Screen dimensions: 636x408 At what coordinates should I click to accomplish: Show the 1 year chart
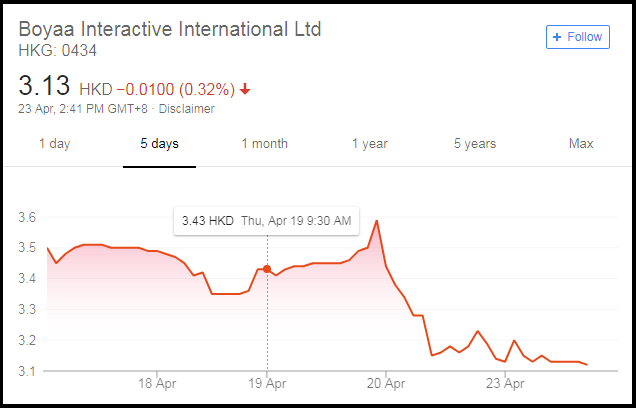coord(370,144)
